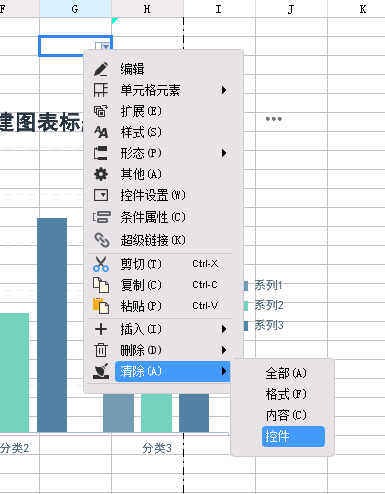Viewport: 385px width, 494px height.
Task: Click the plus icon beside 插入(I)
Action: coord(101,329)
